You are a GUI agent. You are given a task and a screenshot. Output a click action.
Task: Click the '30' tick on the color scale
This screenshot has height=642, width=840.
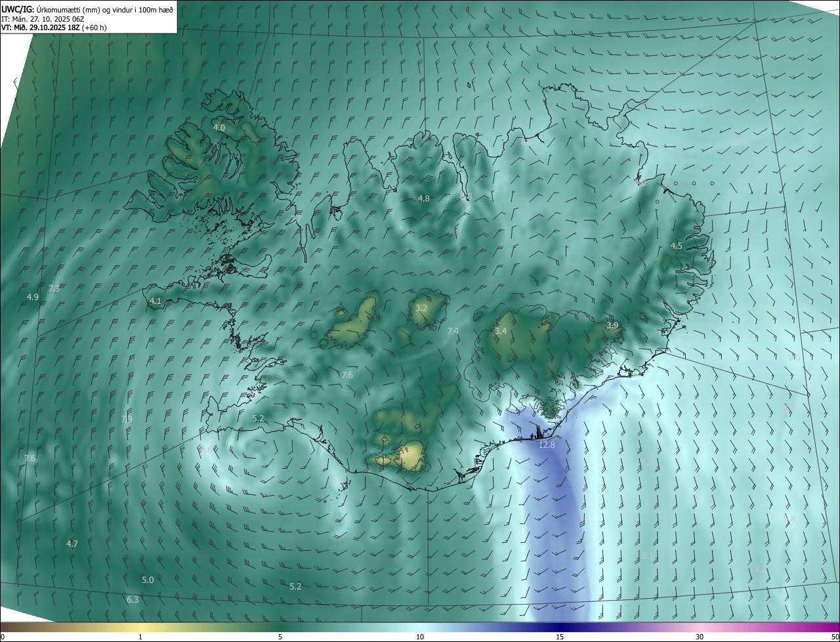click(700, 637)
